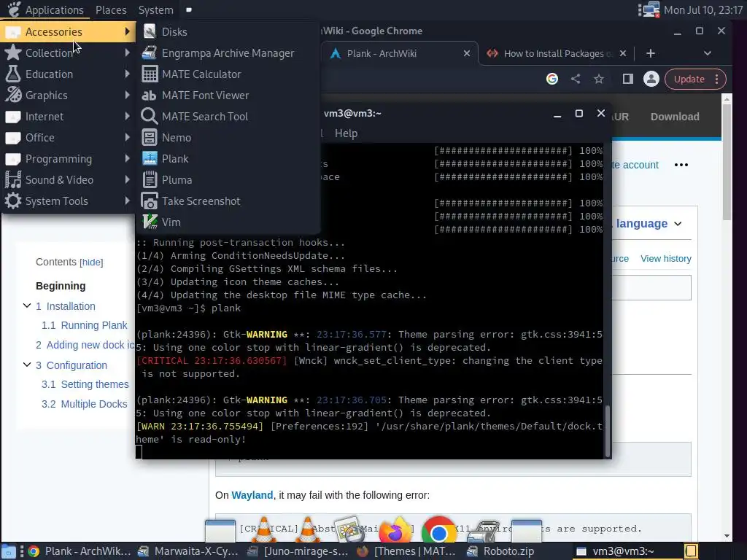Image resolution: width=747 pixels, height=560 pixels.
Task: Bookmark this page with the star icon
Action: pos(599,79)
